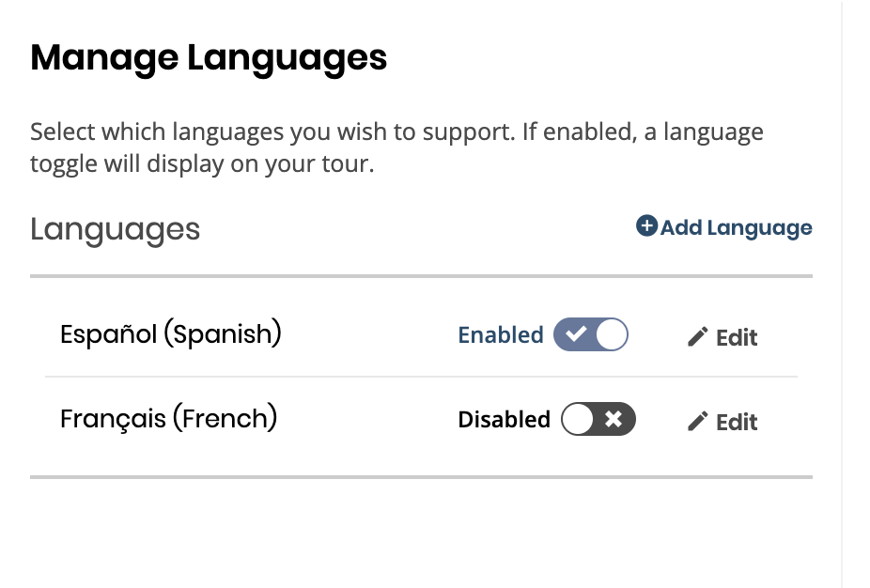870x588 pixels.
Task: Click the Enabled status label
Action: [500, 335]
